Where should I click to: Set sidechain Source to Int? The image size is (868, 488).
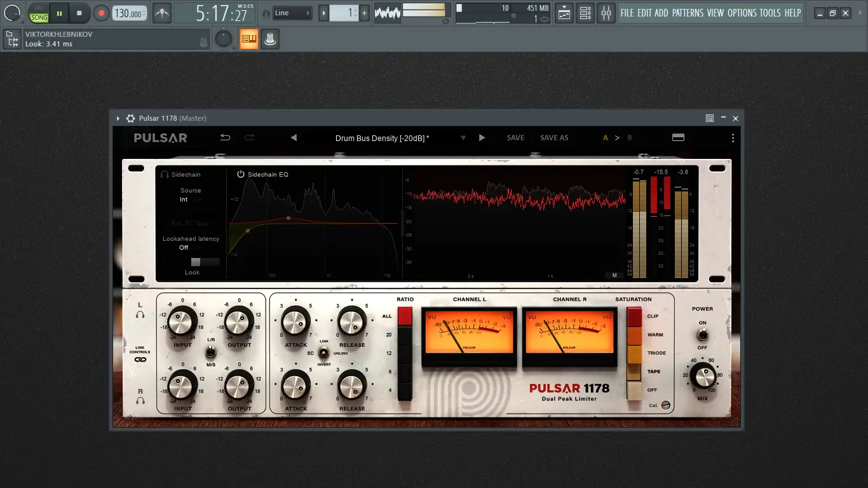[184, 200]
